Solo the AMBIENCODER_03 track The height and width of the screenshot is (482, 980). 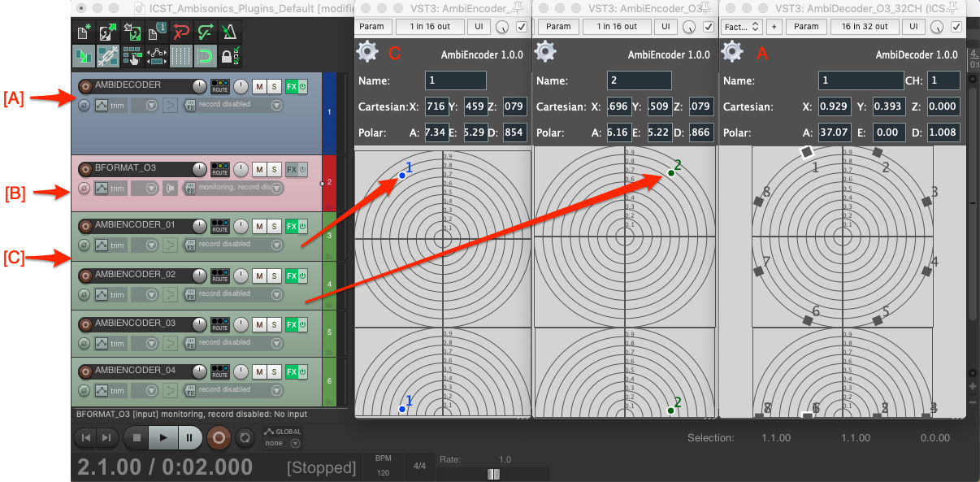pyautogui.click(x=275, y=324)
